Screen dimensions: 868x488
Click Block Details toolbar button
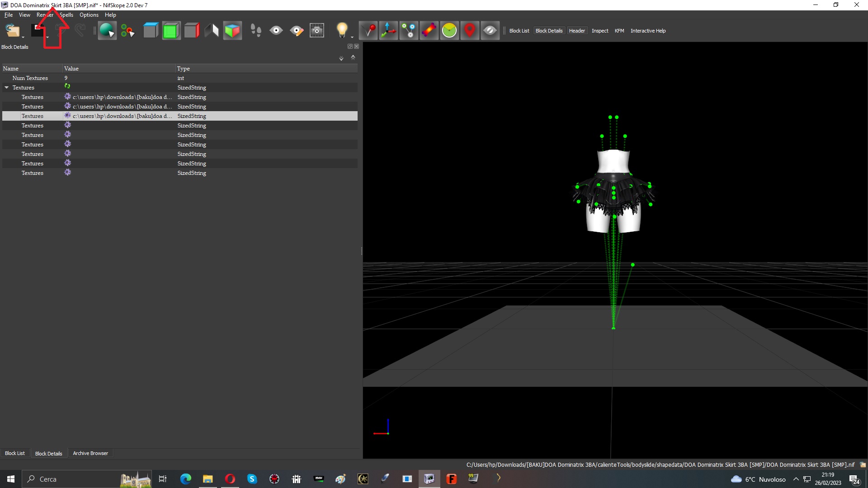tap(549, 31)
